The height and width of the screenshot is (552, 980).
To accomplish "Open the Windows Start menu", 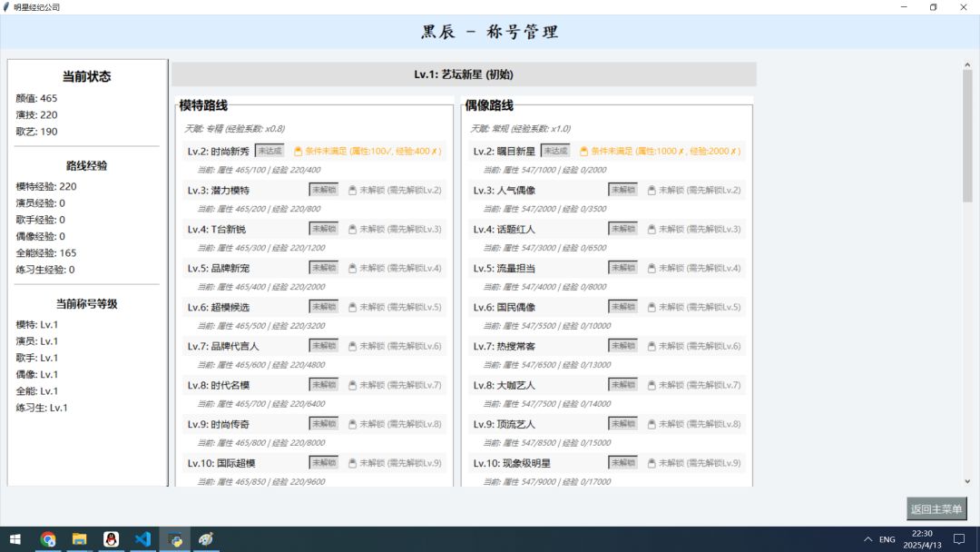I will click(x=15, y=539).
